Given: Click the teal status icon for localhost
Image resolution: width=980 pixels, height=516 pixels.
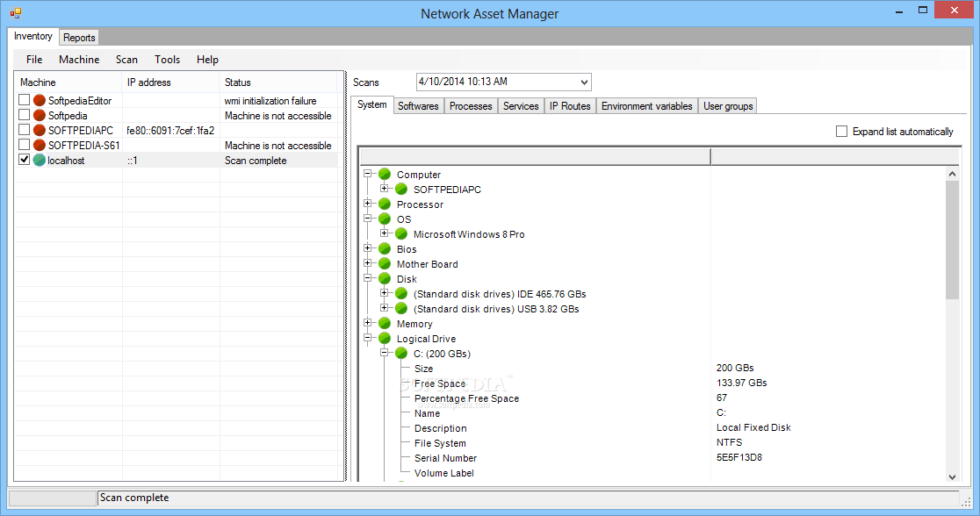Looking at the screenshot, I should (40, 160).
